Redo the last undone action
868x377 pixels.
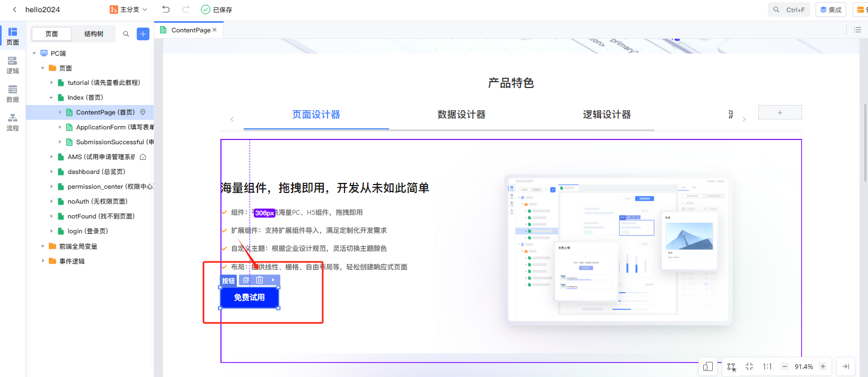coord(185,10)
